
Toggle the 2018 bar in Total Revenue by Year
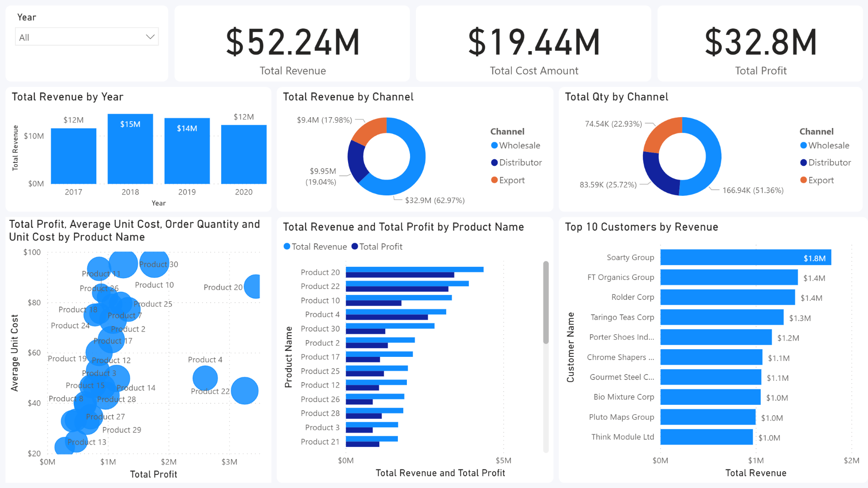point(130,149)
